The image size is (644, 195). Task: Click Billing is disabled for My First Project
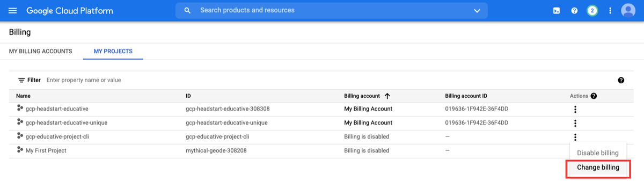point(367,150)
